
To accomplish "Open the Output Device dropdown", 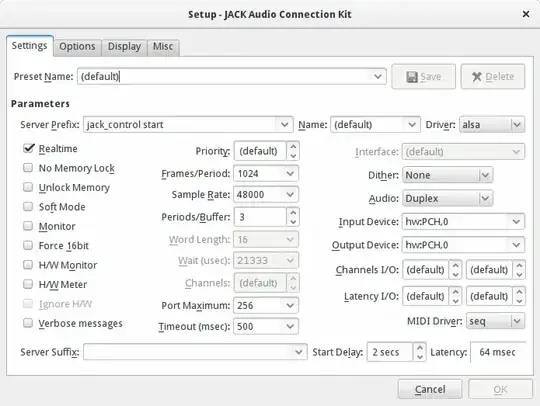I will click(x=516, y=245).
